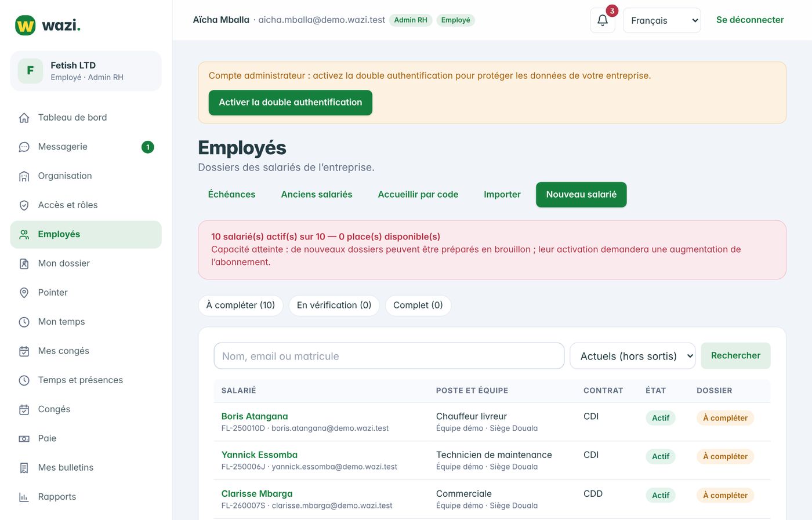Screen dimensions: 812x520
Task: Open the Fetish LTD company switcher
Action: click(86, 71)
